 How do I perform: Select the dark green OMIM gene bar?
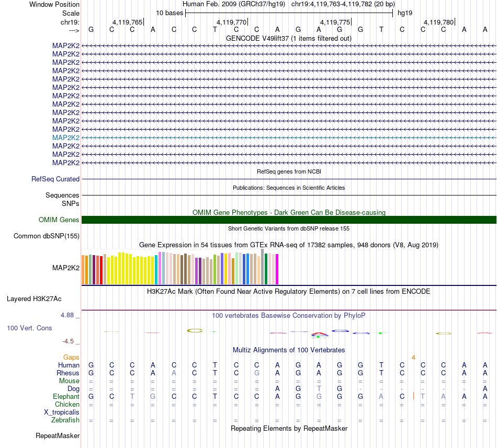pos(289,220)
